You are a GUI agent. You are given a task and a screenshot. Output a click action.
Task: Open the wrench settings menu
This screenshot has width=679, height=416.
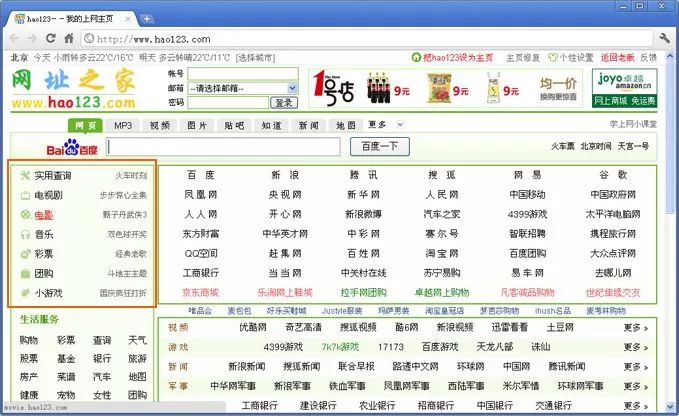tap(665, 38)
